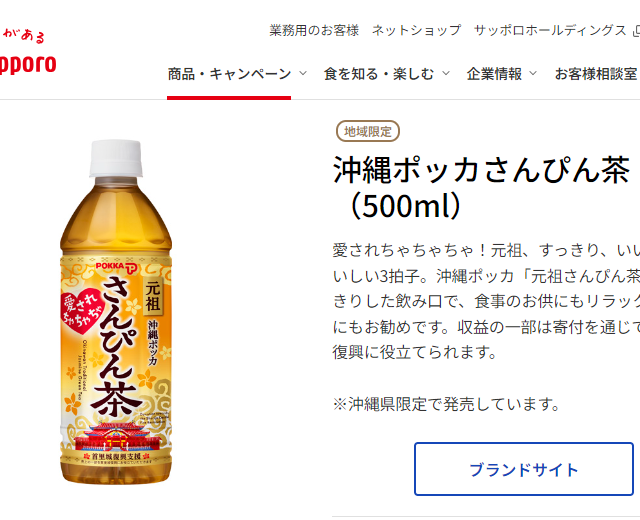This screenshot has width=640, height=520.
Task: Visit サッポロホールディングス link
Action: pos(550,30)
